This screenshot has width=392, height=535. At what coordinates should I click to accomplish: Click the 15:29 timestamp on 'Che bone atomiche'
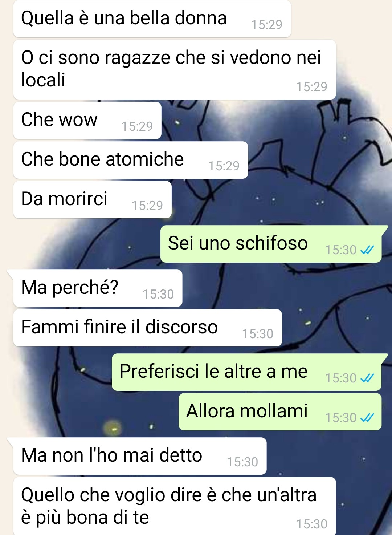coord(224,166)
